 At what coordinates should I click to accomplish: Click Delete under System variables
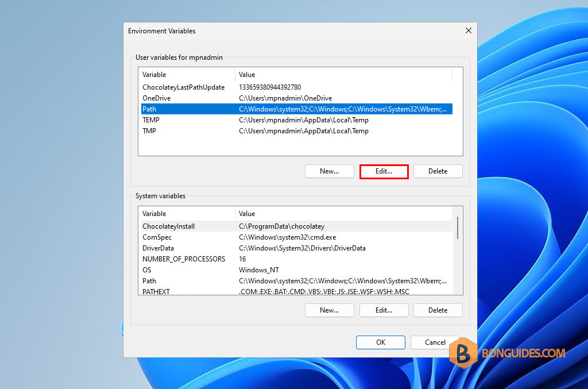[x=438, y=310]
